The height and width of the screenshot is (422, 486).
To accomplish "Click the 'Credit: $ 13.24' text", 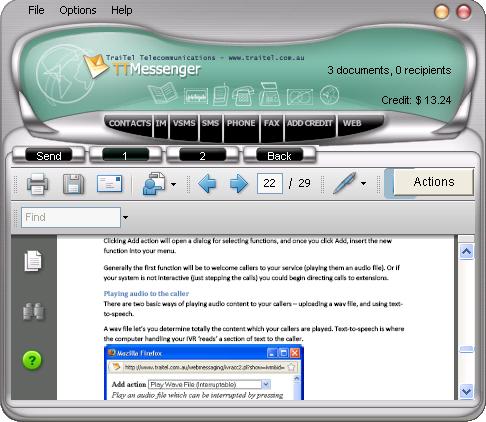I will [x=416, y=100].
